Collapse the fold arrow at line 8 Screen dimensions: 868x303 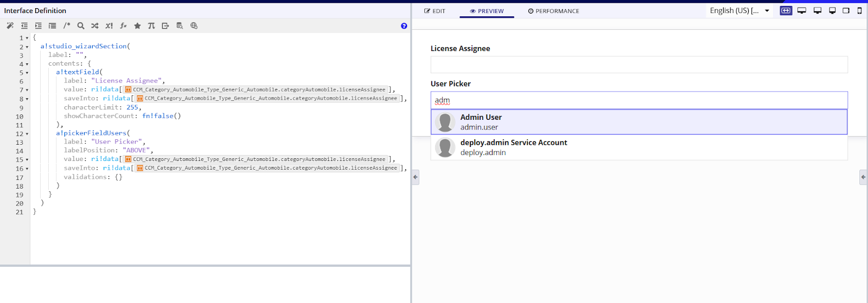tap(27, 99)
